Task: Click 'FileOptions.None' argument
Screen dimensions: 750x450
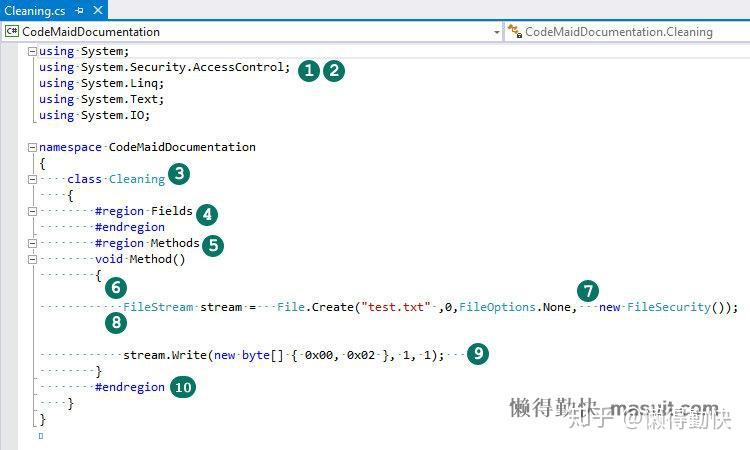Action: [515, 307]
